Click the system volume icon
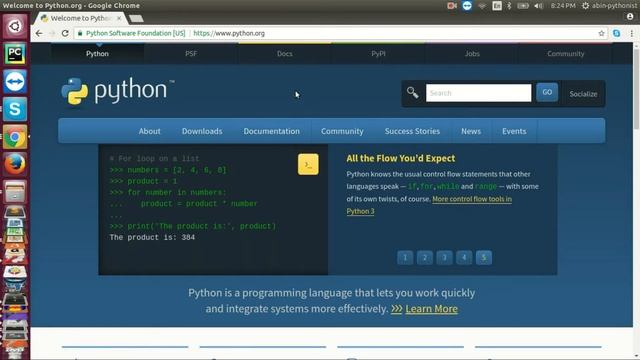This screenshot has width=640, height=360. point(538,6)
